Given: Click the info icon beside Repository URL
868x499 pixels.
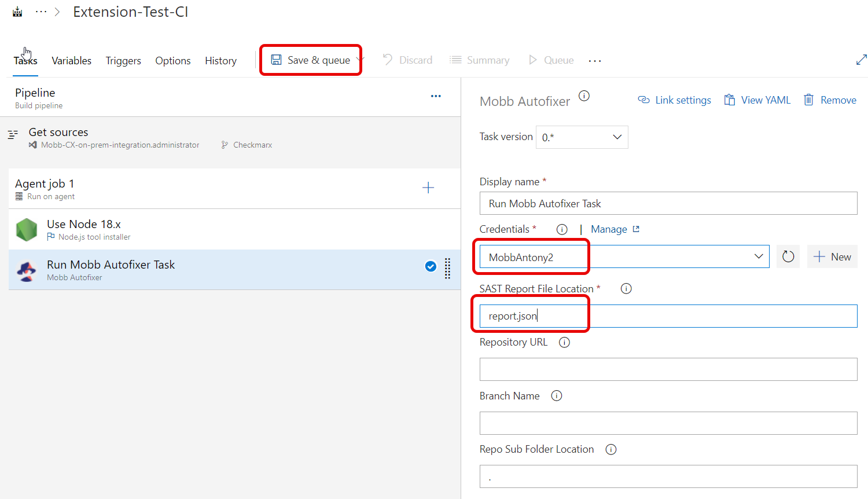Looking at the screenshot, I should (564, 342).
